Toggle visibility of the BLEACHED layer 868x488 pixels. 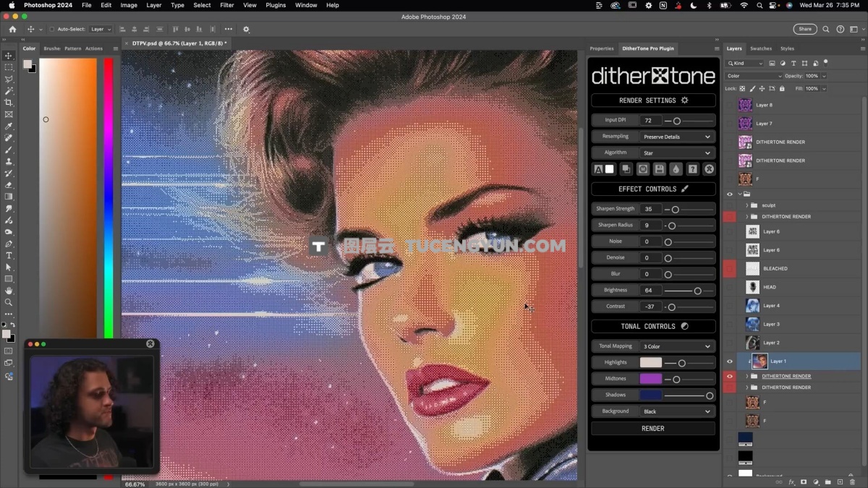point(729,268)
